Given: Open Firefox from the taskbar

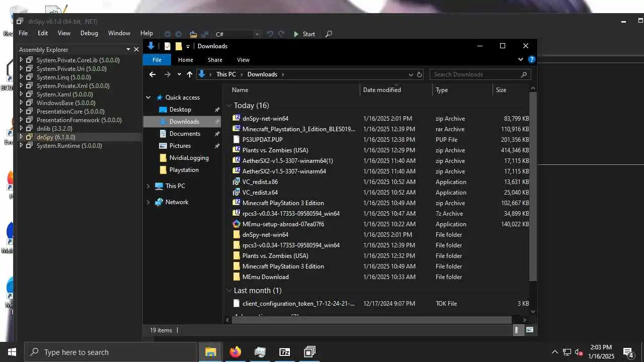Looking at the screenshot, I should coord(235,352).
